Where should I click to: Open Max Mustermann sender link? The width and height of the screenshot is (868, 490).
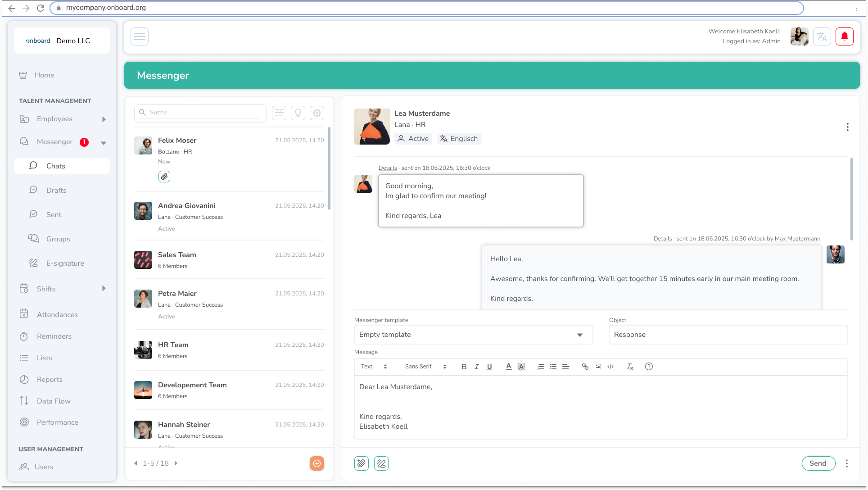point(797,239)
